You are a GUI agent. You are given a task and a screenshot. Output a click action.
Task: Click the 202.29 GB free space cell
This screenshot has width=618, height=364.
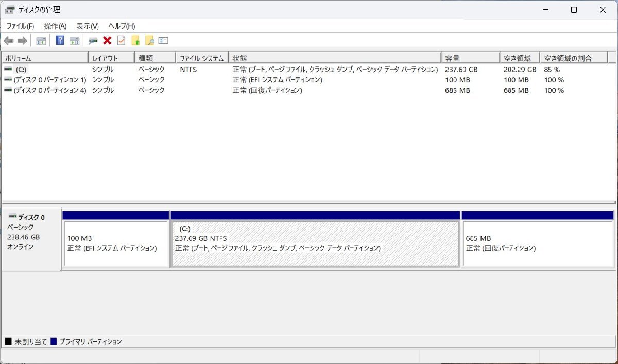(x=520, y=69)
